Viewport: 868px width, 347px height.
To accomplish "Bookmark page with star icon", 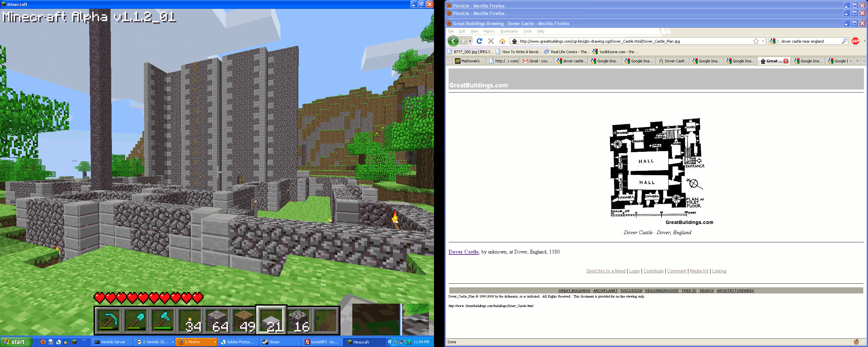I will click(756, 41).
